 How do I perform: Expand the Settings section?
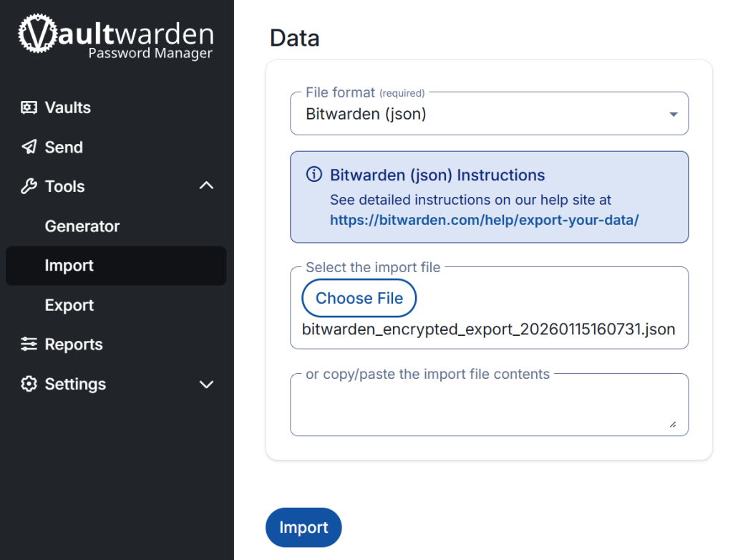click(x=206, y=385)
